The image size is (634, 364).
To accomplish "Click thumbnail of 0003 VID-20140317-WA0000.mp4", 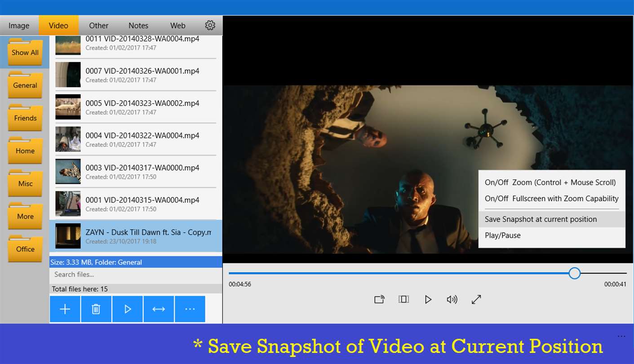I will pos(68,172).
